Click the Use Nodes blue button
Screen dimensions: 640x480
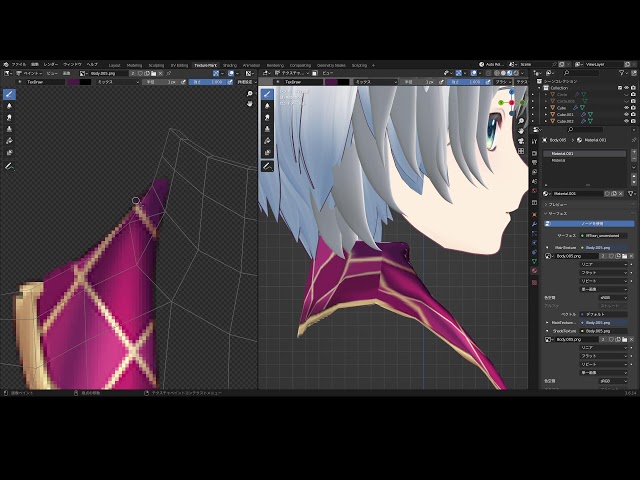click(x=589, y=224)
